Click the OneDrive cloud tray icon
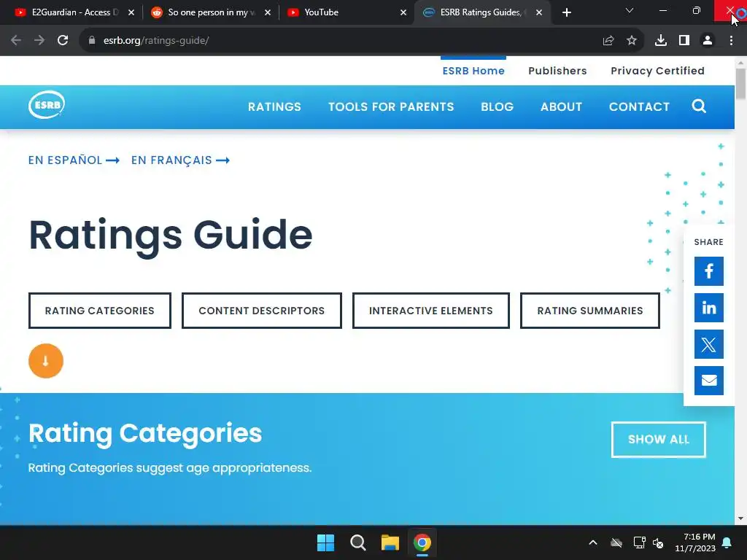The image size is (747, 560). pos(616,542)
